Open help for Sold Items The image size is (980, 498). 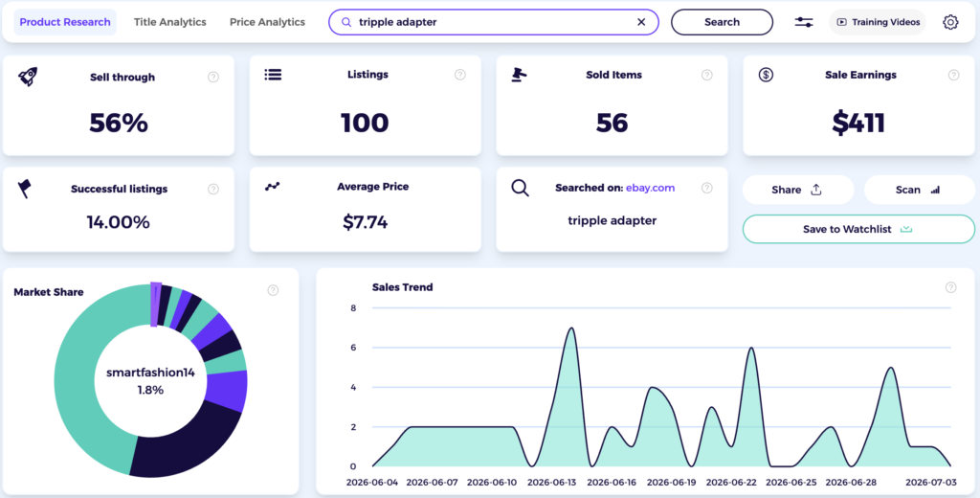pyautogui.click(x=707, y=75)
